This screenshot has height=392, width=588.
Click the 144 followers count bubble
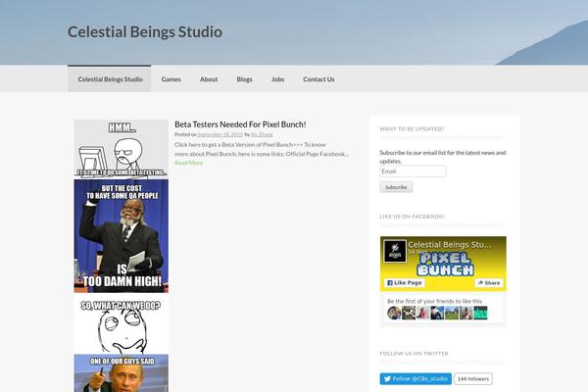pyautogui.click(x=473, y=379)
